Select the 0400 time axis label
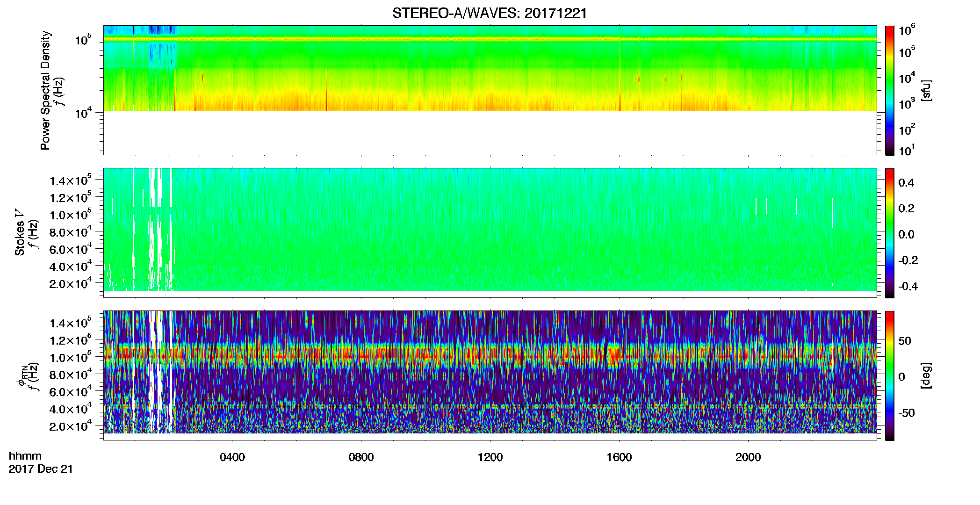Viewport: 980px width, 505px height. tap(232, 457)
